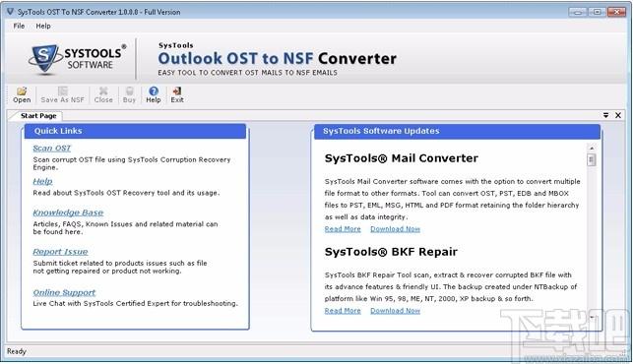The width and height of the screenshot is (633, 364).
Task: Open the Help menu
Action: [x=43, y=26]
